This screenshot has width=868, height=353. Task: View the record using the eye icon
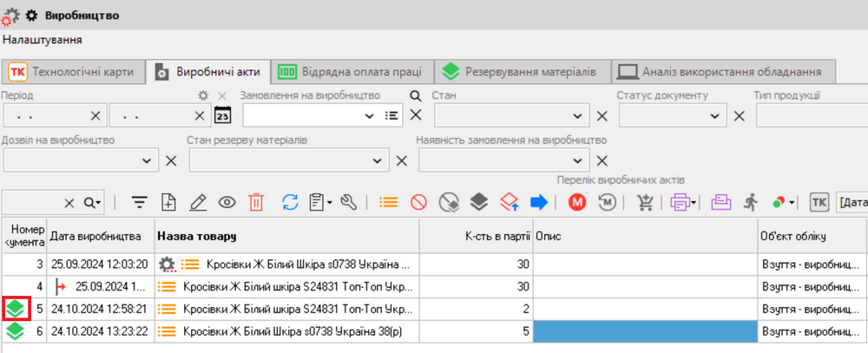point(227,202)
